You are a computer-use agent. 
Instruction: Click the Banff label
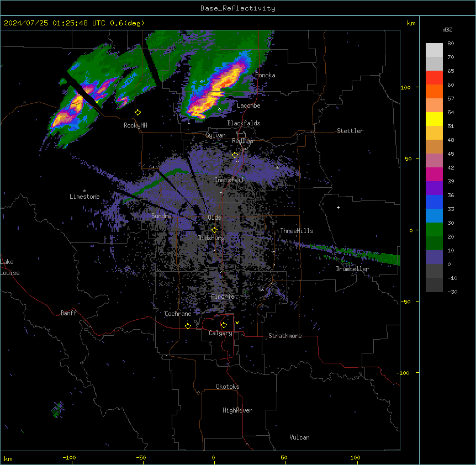pyautogui.click(x=68, y=313)
